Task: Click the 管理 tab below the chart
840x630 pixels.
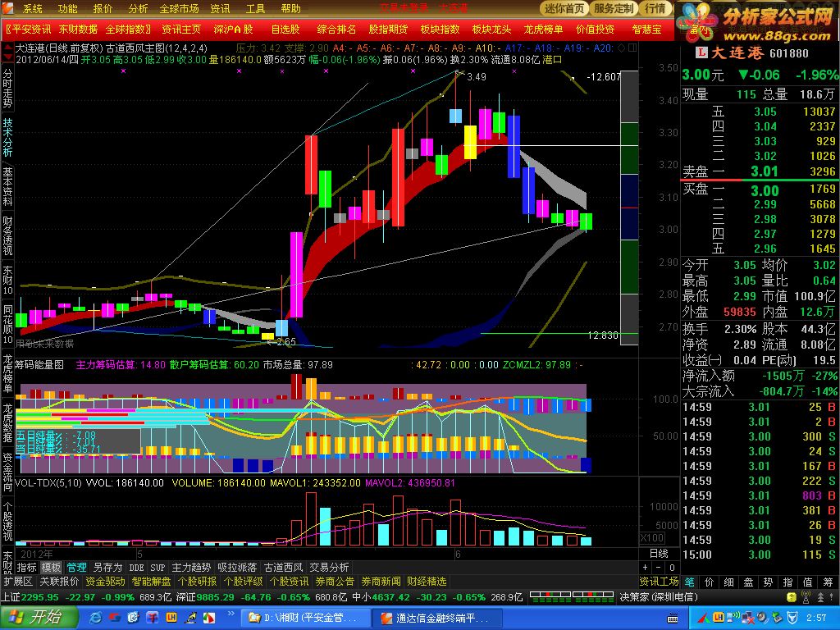Action: pos(76,568)
